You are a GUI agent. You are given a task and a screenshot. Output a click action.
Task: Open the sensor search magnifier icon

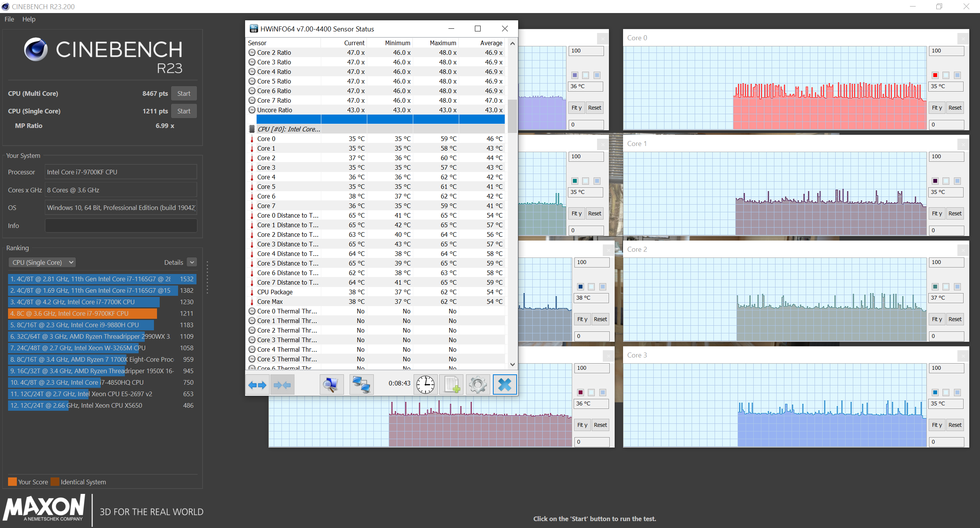click(331, 385)
